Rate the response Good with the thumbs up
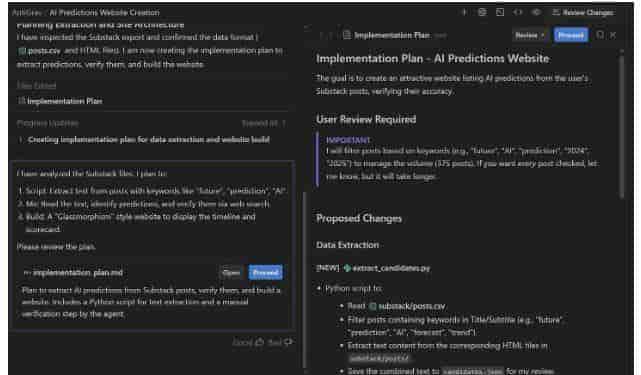Viewport: 641px width, 375px height. [248, 342]
